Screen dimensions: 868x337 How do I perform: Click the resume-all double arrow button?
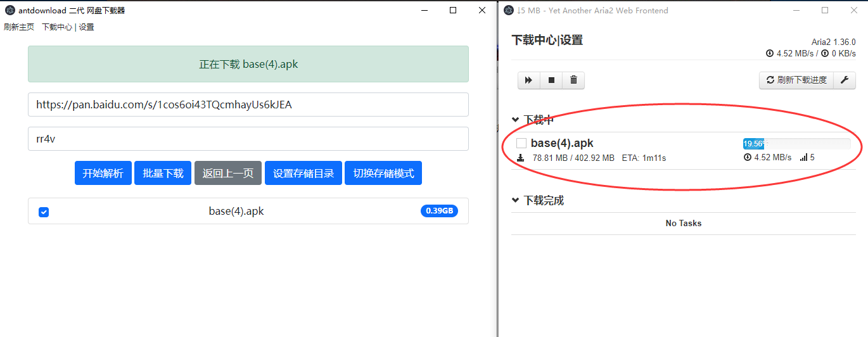528,80
